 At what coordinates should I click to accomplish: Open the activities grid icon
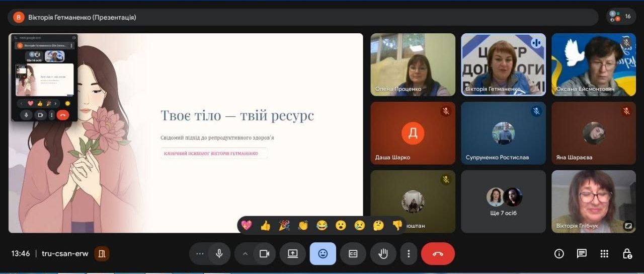(604, 253)
